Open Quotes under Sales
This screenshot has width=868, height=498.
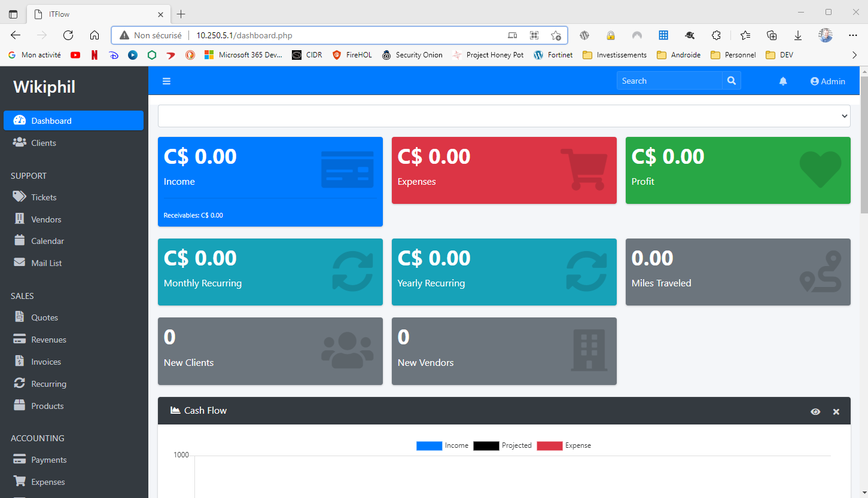pos(46,317)
